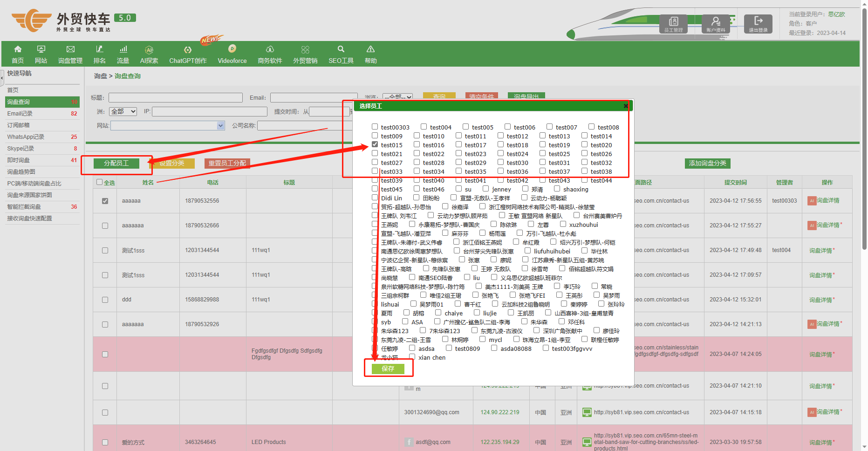Click monitor icon beside syb81 contact-us link
Viewport: 868px width, 451px height.
tap(587, 412)
